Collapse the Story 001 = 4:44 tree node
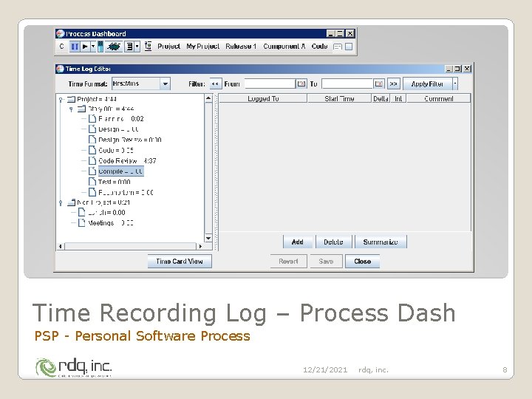532x399 pixels. 71,109
